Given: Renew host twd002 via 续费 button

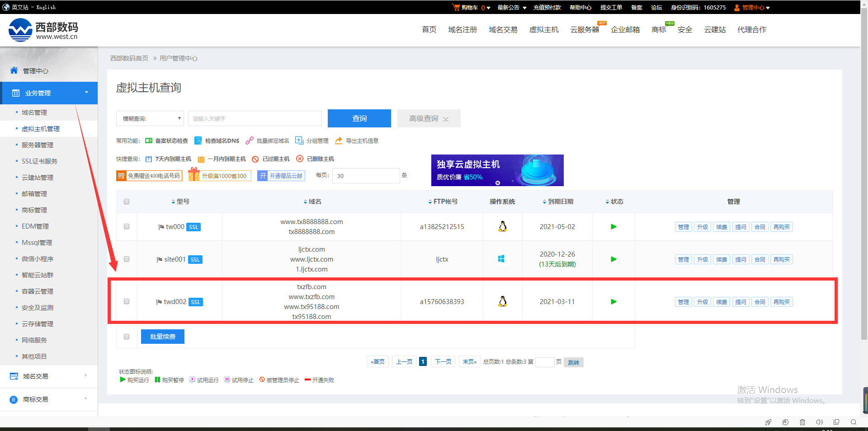Looking at the screenshot, I should pyautogui.click(x=721, y=301).
